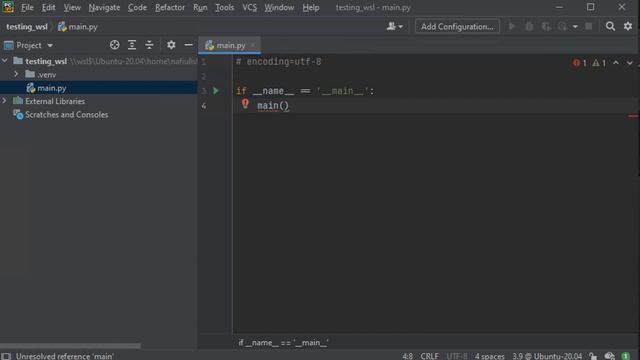Viewport: 640px width, 360px height.
Task: Click Add Configuration button
Action: click(x=457, y=27)
